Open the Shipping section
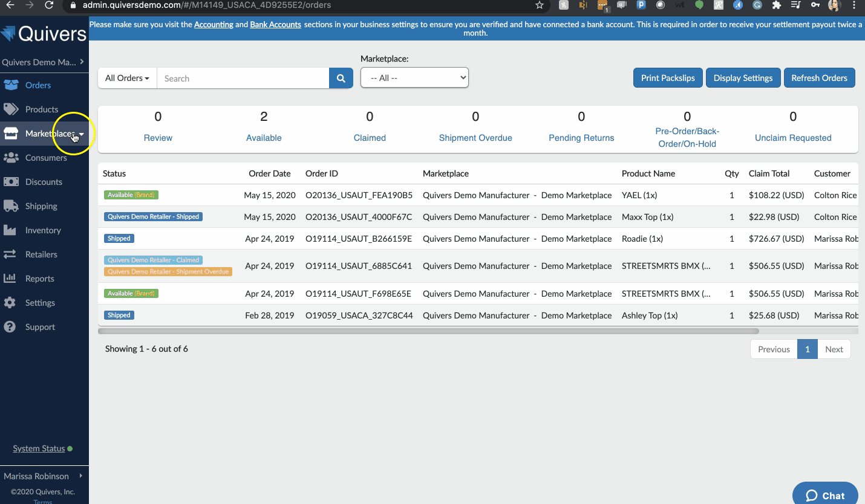 (x=41, y=206)
